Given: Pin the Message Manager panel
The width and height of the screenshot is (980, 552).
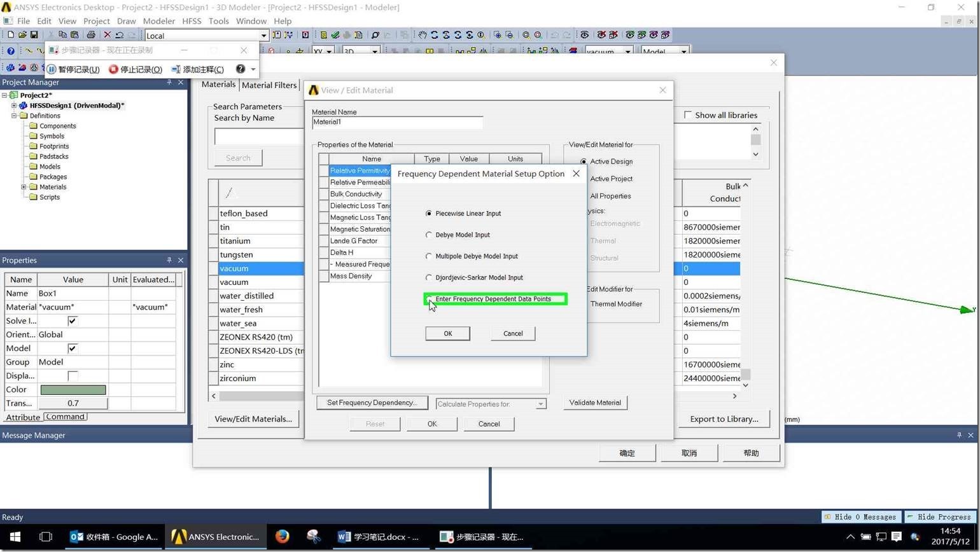Looking at the screenshot, I should (959, 435).
